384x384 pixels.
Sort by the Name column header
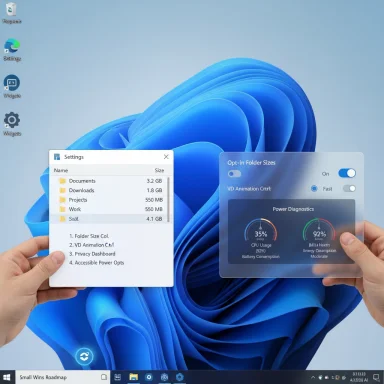click(x=61, y=170)
